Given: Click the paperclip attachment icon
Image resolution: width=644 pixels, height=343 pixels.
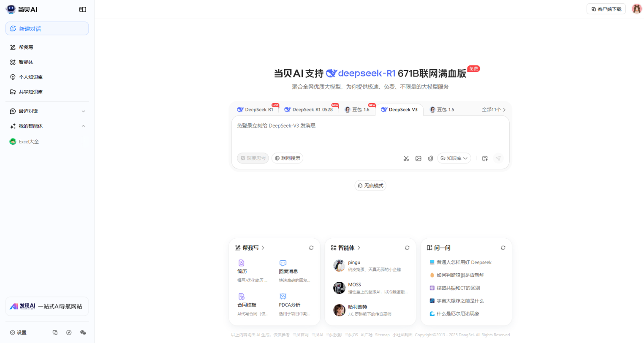Looking at the screenshot, I should tap(430, 158).
